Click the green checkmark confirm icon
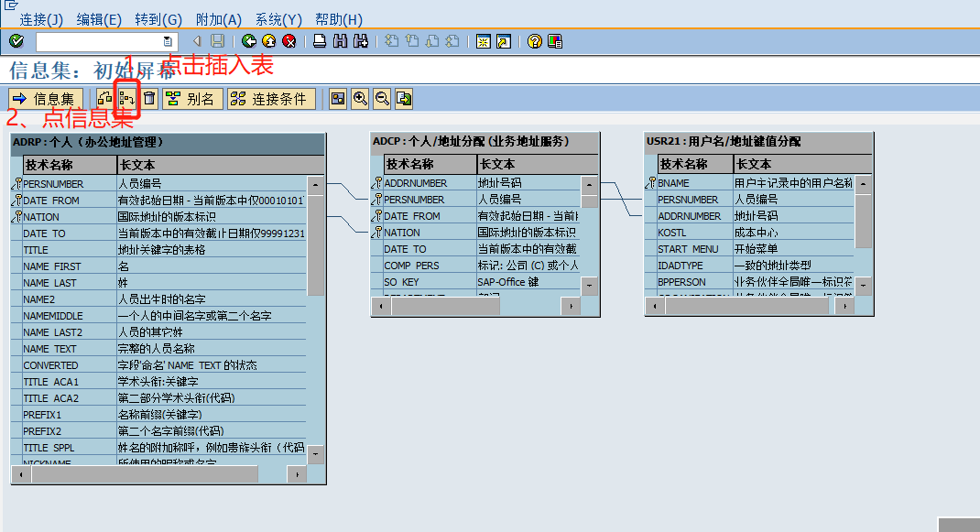This screenshot has width=980, height=532. pos(15,40)
